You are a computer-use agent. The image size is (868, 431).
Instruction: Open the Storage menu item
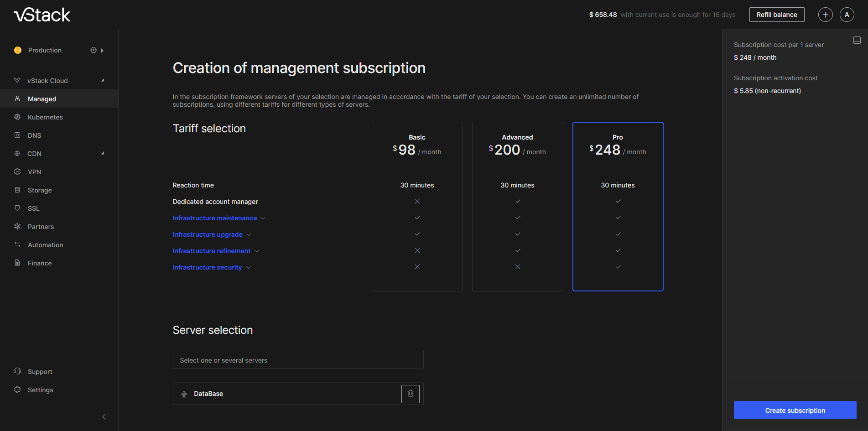(59, 190)
